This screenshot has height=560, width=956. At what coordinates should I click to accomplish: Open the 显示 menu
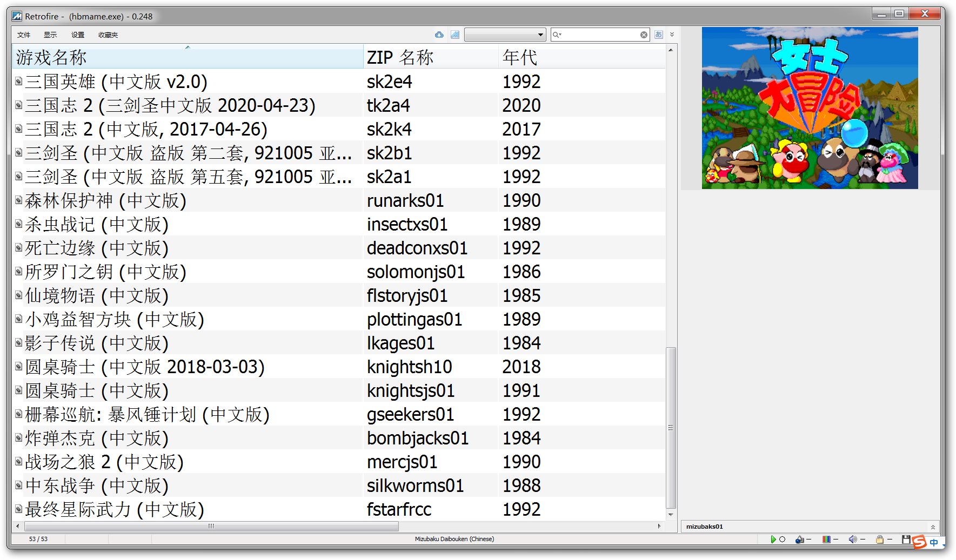(50, 35)
